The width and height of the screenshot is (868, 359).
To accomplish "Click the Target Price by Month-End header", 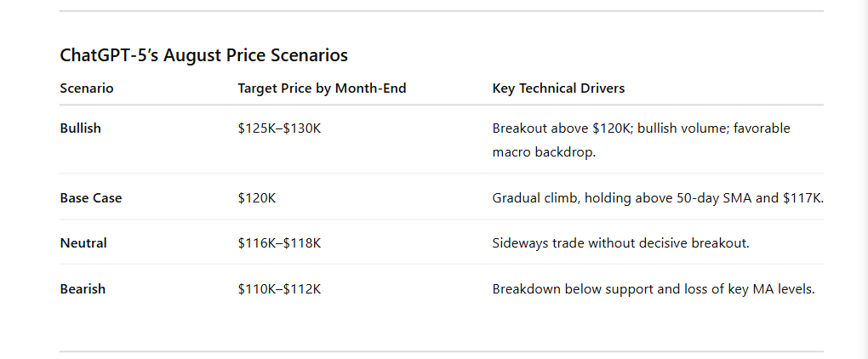I will (322, 88).
